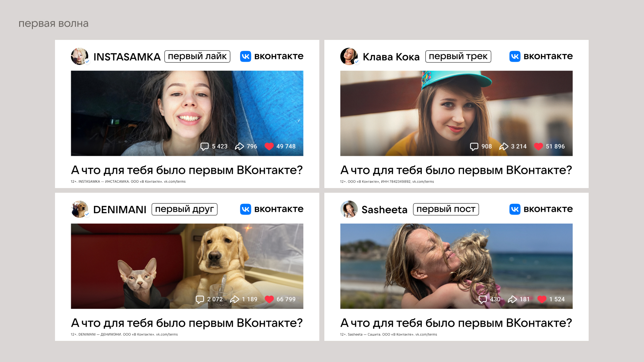Click the share arrow on Клава Кока post
Viewport: 644px width, 362px height.
pyautogui.click(x=503, y=146)
